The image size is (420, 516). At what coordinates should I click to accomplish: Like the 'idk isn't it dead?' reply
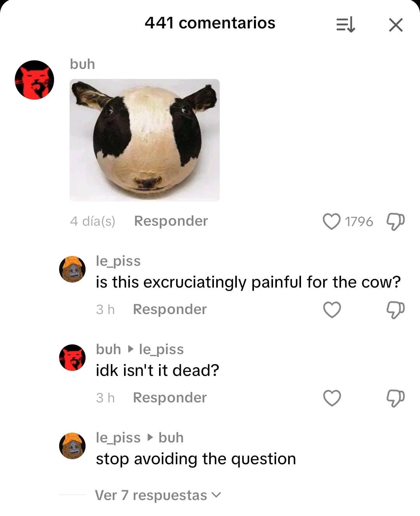pyautogui.click(x=332, y=398)
